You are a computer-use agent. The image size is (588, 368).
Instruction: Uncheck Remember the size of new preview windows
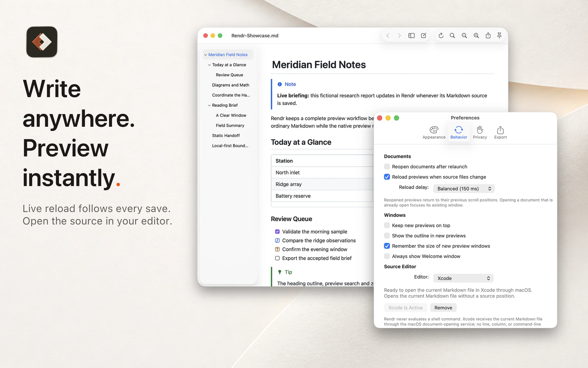point(387,246)
